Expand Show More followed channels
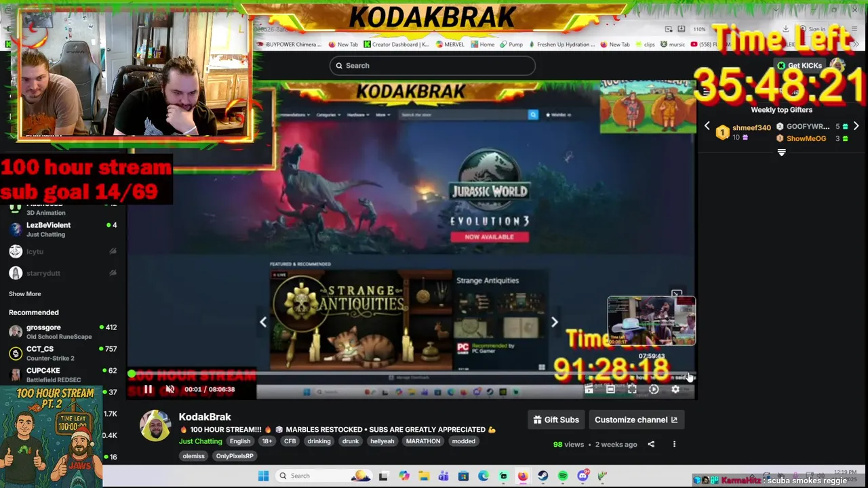Screen dimensions: 868x488 (25, 294)
